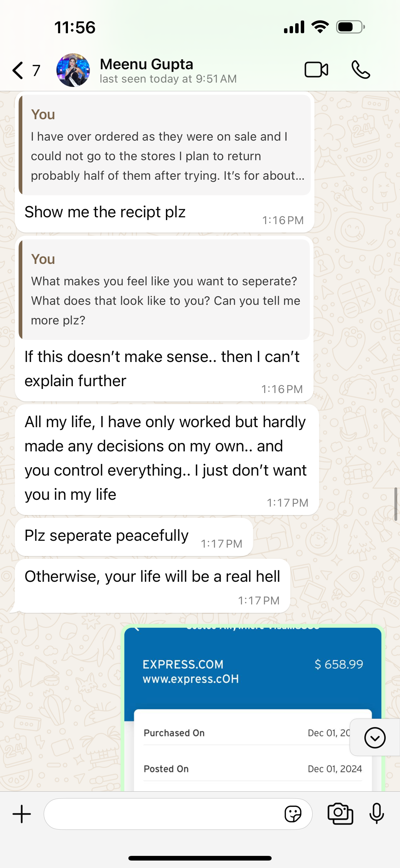Viewport: 400px width, 868px height.
Task: Tap the chat scrollbar indicator
Action: [396, 504]
